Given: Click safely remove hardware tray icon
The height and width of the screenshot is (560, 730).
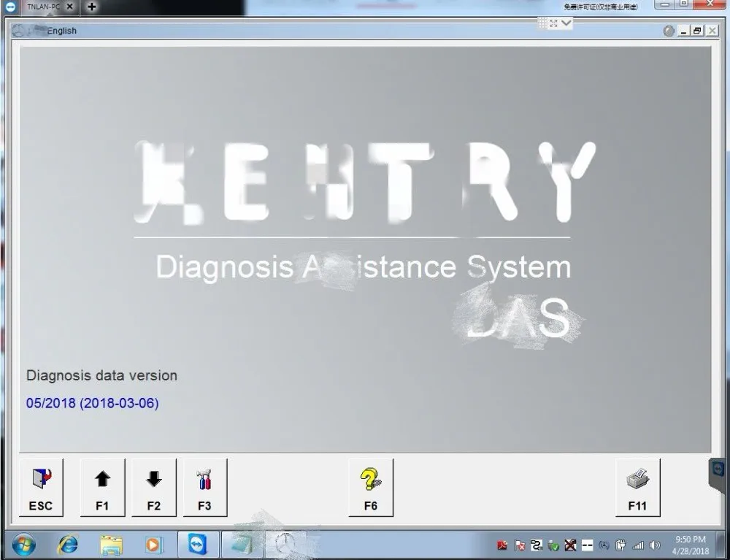Looking at the screenshot, I should coord(553,545).
